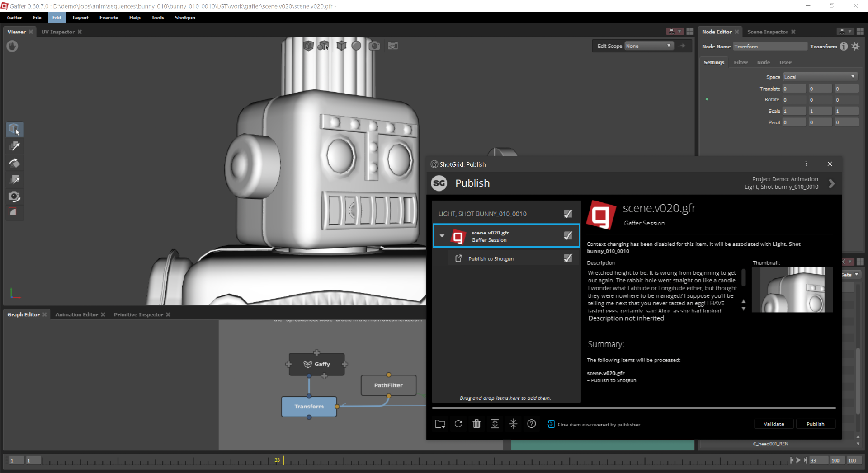
Task: Select the Camera tool in Viewer toolbar
Action: (14, 197)
